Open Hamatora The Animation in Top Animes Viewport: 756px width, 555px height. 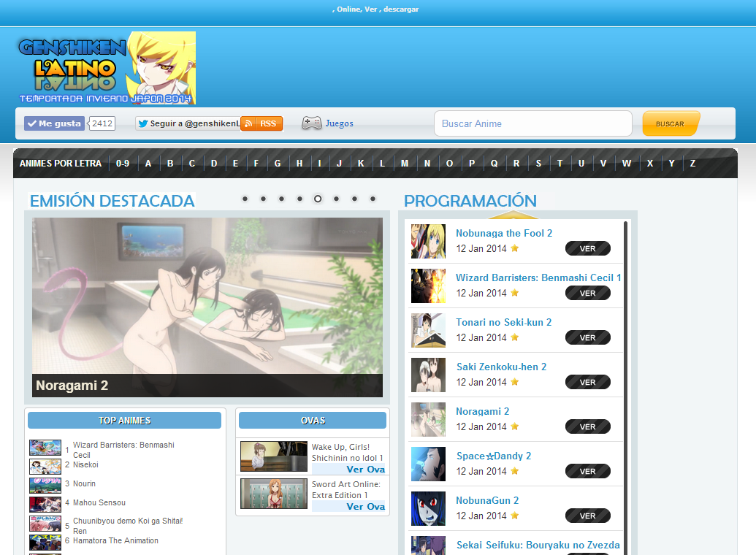(x=115, y=540)
